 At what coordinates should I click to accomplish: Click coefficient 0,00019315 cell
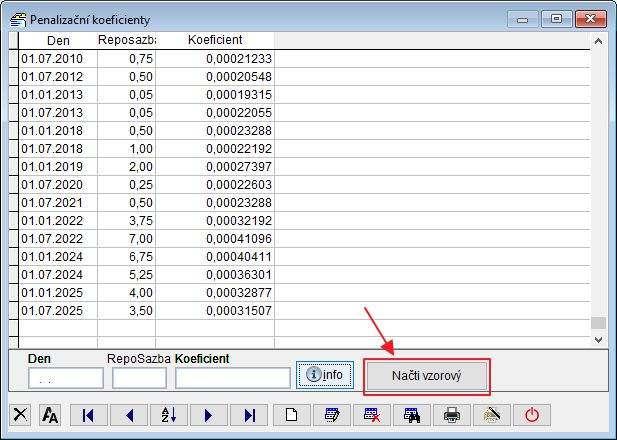(215, 95)
